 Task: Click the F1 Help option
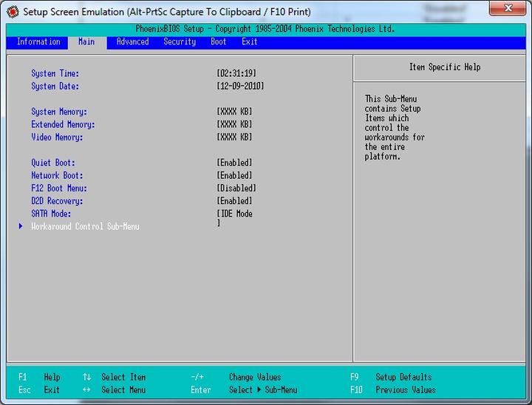[x=41, y=377]
